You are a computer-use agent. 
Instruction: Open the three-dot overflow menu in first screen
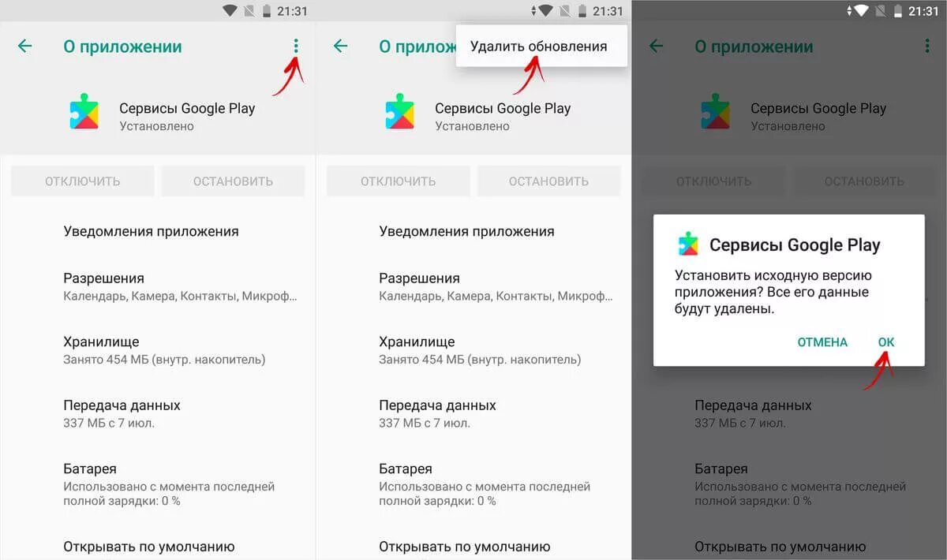click(x=296, y=47)
